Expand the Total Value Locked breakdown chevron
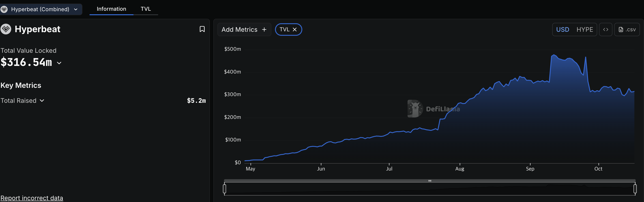The image size is (644, 202). [x=59, y=63]
